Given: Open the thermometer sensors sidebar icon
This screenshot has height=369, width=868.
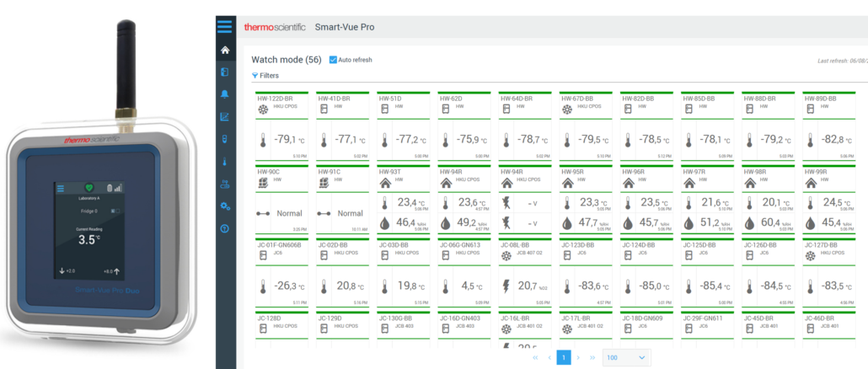Looking at the screenshot, I should (x=225, y=162).
